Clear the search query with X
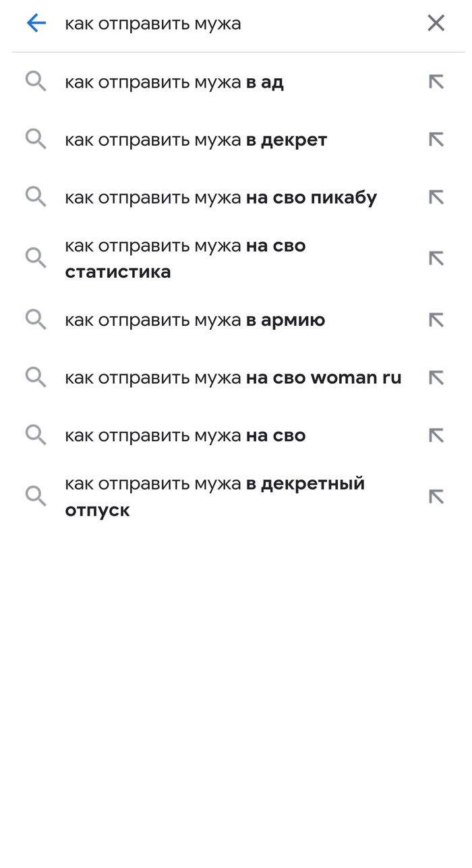 (436, 24)
